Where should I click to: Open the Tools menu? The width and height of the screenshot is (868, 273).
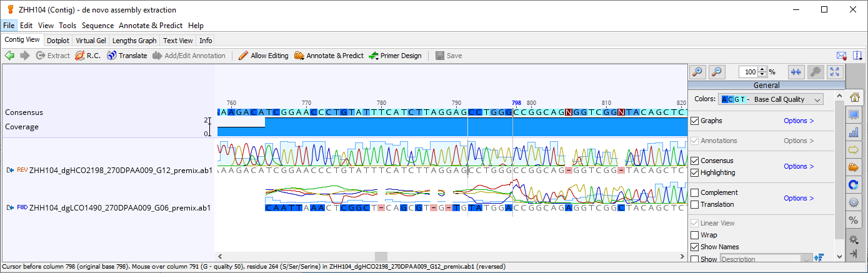(x=67, y=26)
